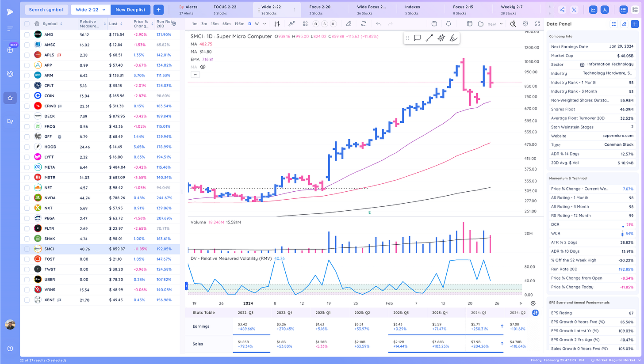This screenshot has height=364, width=644.
Task: Switch to the list layout icon in the top right
Action: click(623, 9)
